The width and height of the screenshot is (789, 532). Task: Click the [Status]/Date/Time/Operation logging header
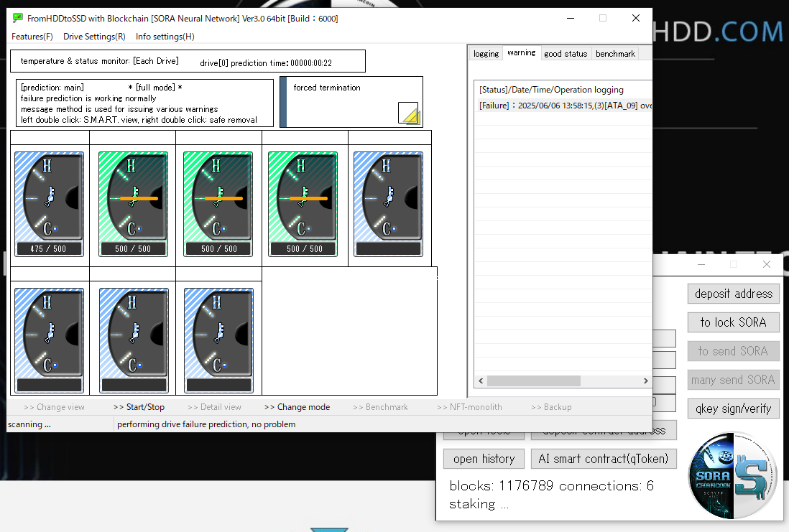pyautogui.click(x=551, y=90)
